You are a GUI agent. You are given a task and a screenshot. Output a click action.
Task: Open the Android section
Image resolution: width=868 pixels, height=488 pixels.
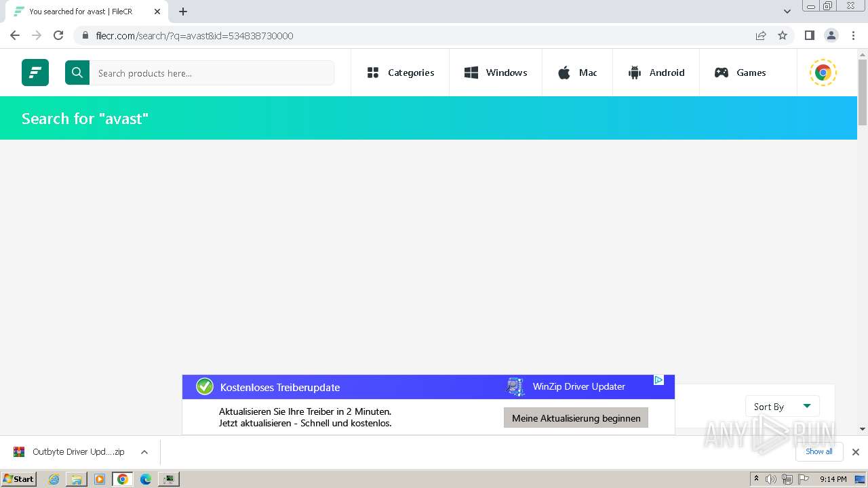(x=656, y=73)
